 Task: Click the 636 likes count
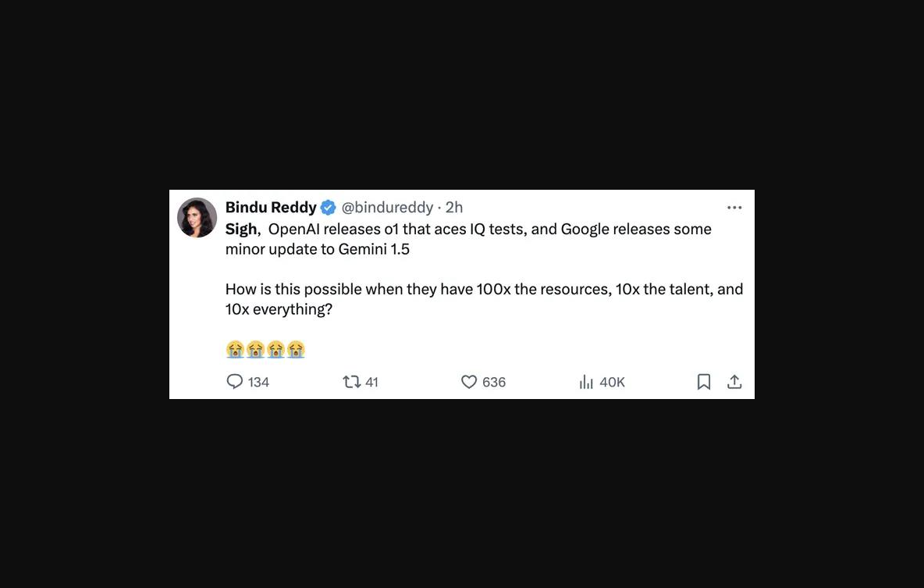[x=494, y=382]
